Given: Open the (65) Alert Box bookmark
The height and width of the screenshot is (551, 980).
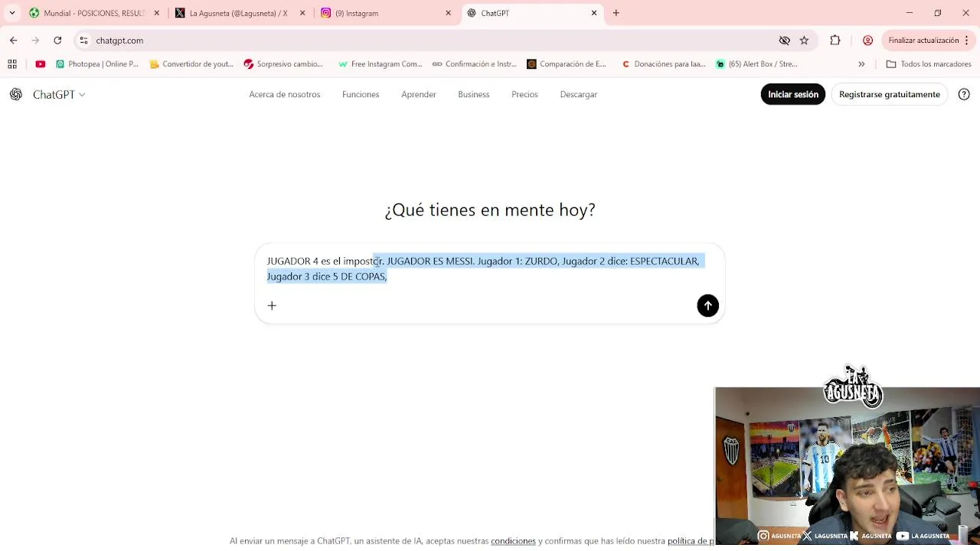Looking at the screenshot, I should point(756,64).
